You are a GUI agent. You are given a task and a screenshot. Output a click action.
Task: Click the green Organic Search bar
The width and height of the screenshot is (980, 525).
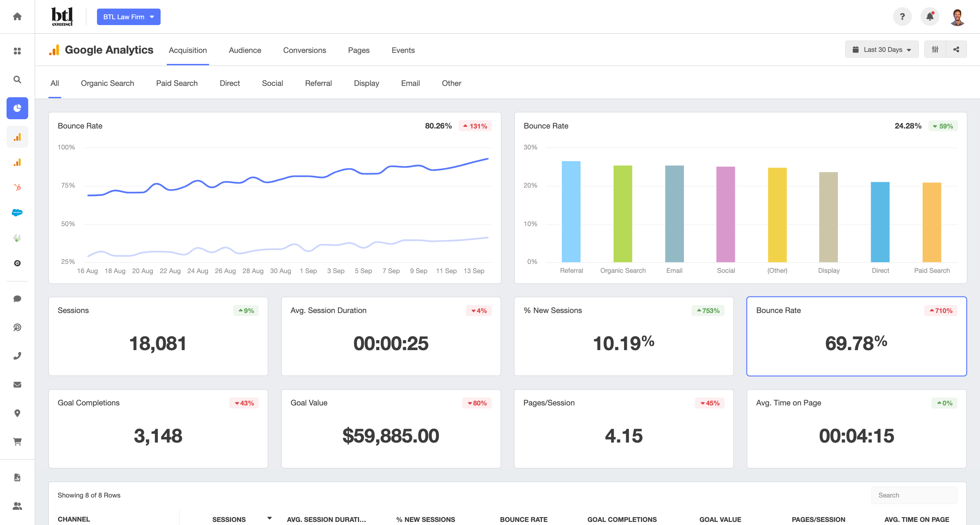[x=623, y=214]
